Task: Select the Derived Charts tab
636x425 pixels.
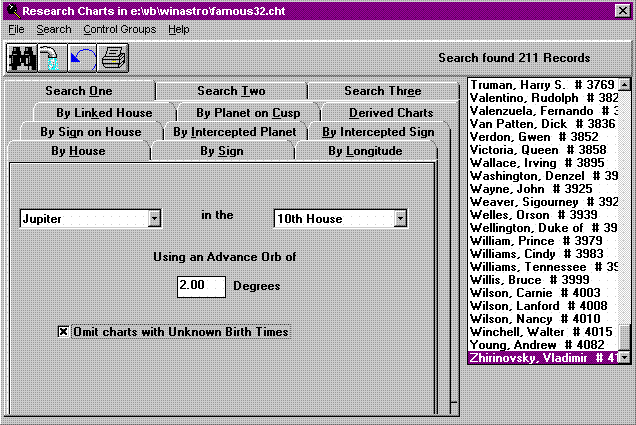Action: (377, 112)
